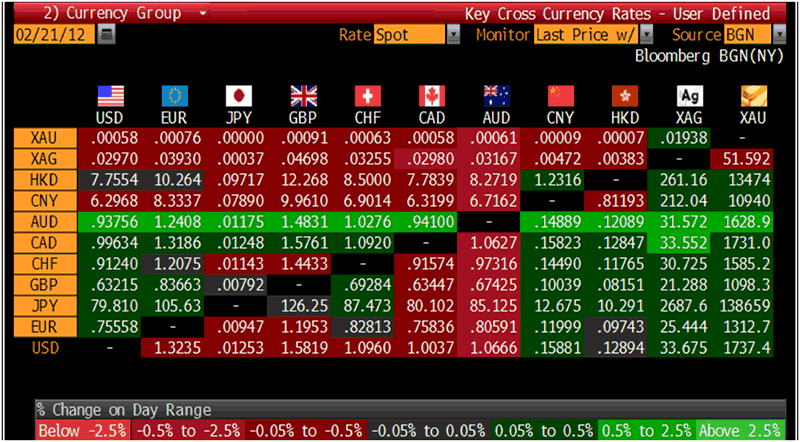Screen dimensions: 800x442
Task: Click the 33.552 CAD/XAG cell
Action: tap(678, 243)
